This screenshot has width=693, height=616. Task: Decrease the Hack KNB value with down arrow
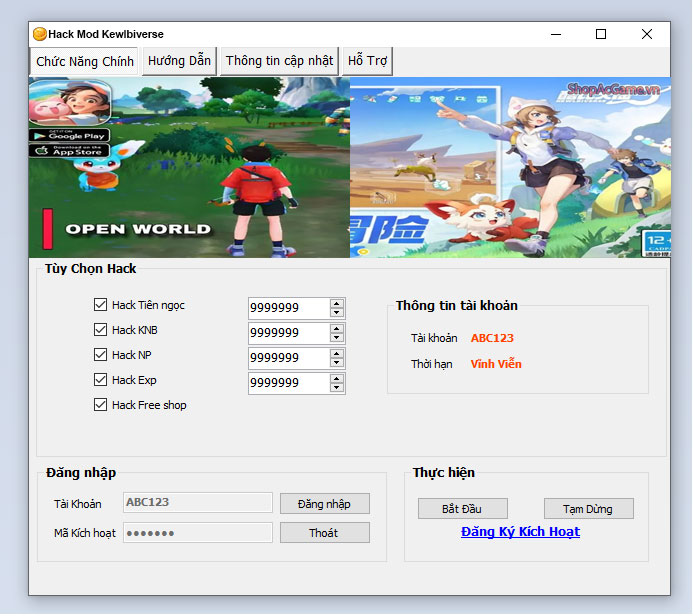click(x=337, y=338)
